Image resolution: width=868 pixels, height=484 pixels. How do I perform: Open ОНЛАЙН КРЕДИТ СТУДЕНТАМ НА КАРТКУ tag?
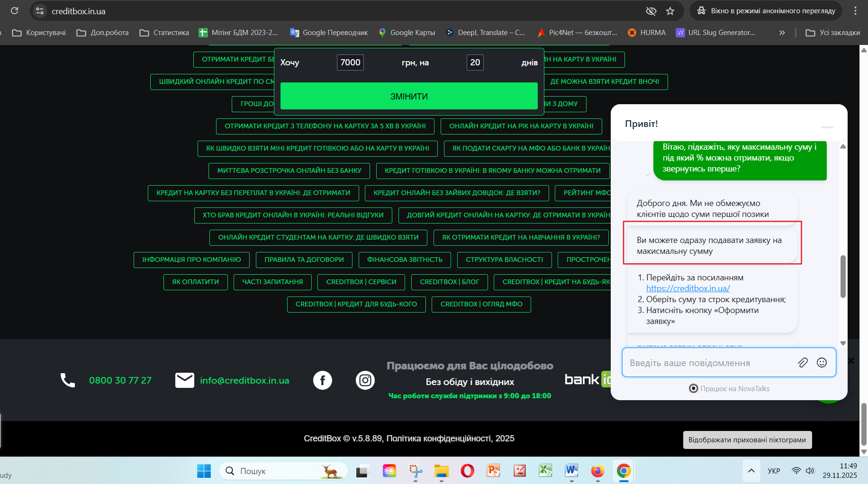318,237
